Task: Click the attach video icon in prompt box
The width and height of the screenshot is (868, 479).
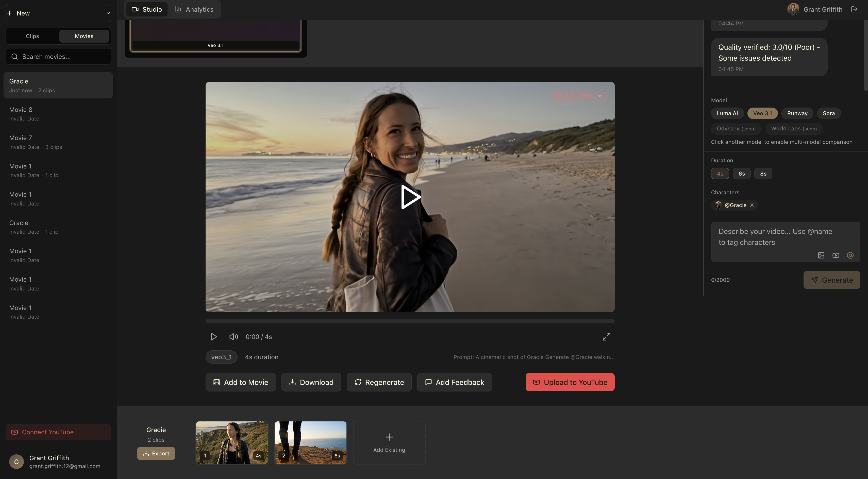Action: click(836, 255)
